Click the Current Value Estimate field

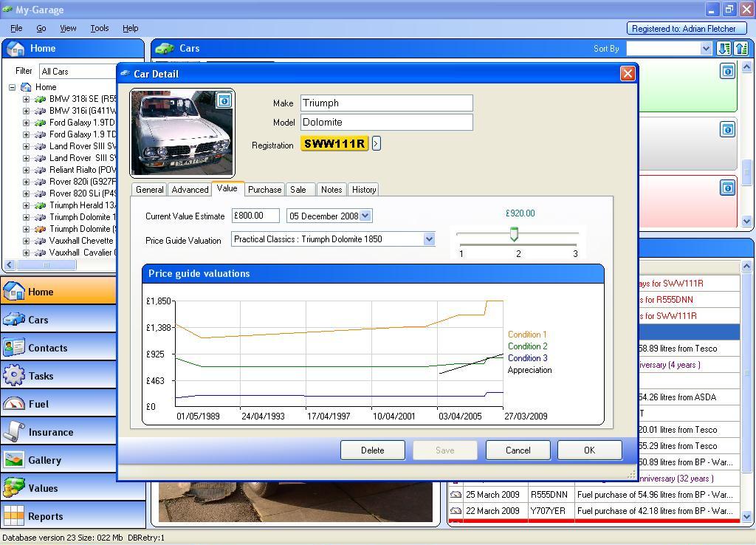pos(255,216)
